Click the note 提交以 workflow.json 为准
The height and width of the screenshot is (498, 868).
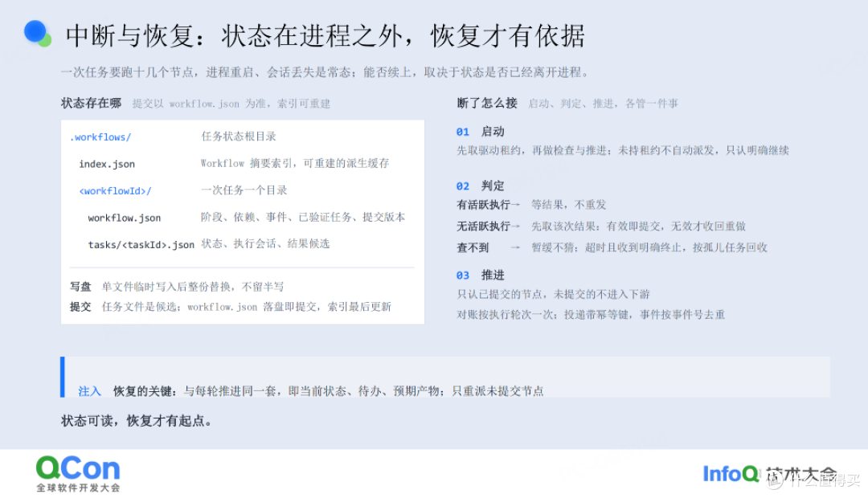(x=231, y=104)
